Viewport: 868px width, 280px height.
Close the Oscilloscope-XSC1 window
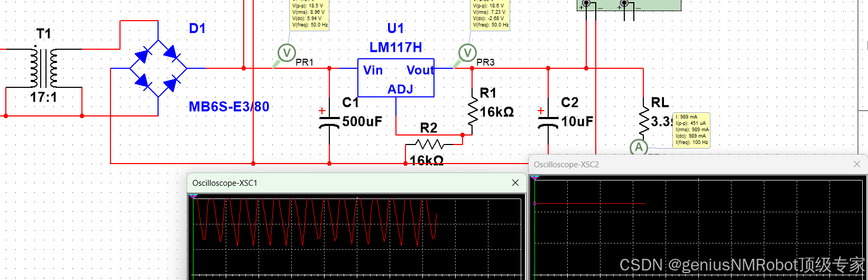pos(515,183)
